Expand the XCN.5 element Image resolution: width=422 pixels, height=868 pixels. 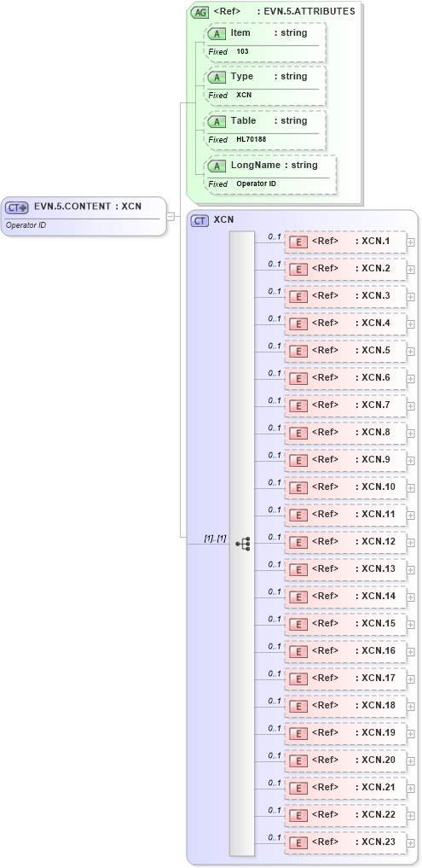(x=411, y=351)
